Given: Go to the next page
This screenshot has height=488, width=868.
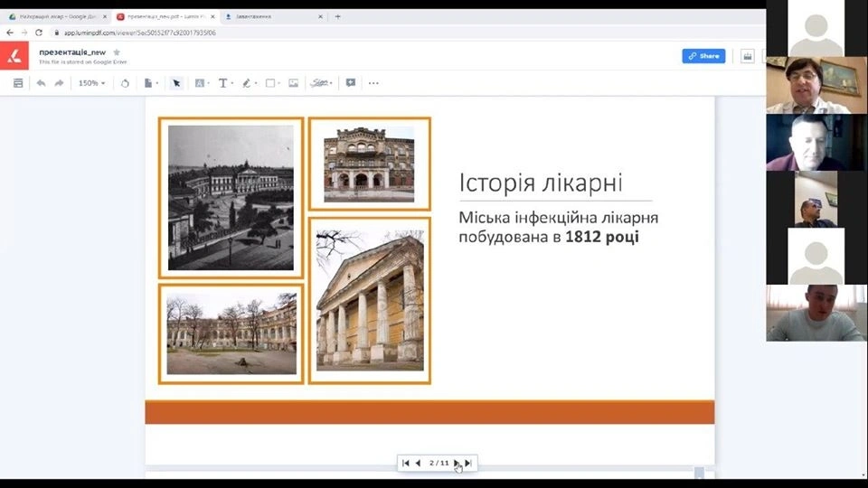Looking at the screenshot, I should click(457, 463).
